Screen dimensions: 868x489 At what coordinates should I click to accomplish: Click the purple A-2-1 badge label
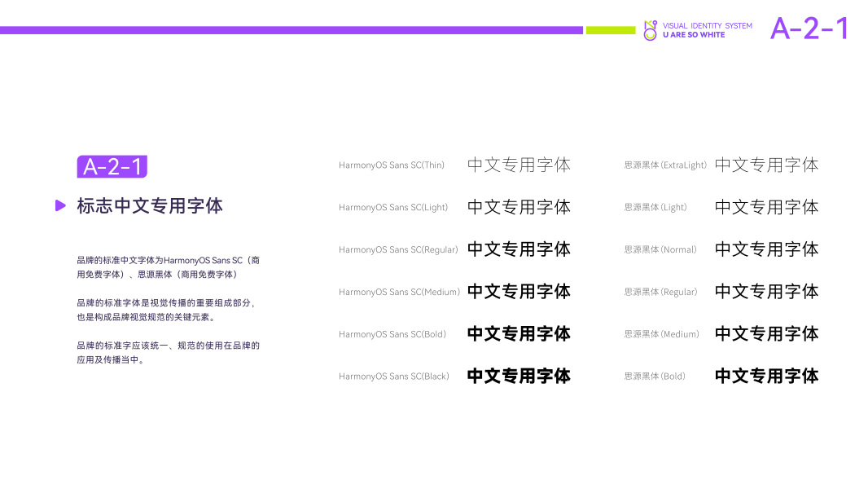click(112, 167)
